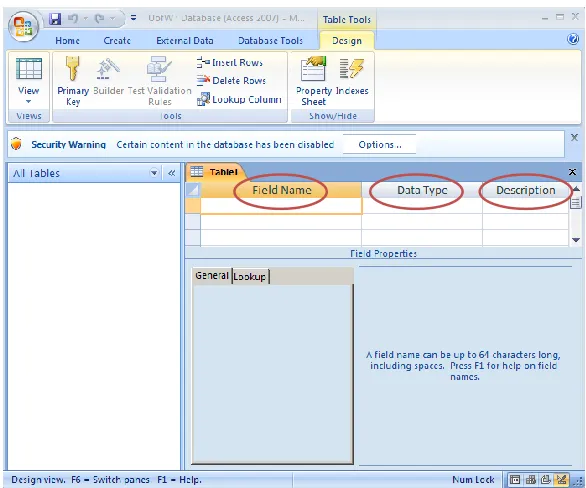Click the field grid scrollbar thumb
This screenshot has width=586, height=488.
click(576, 203)
